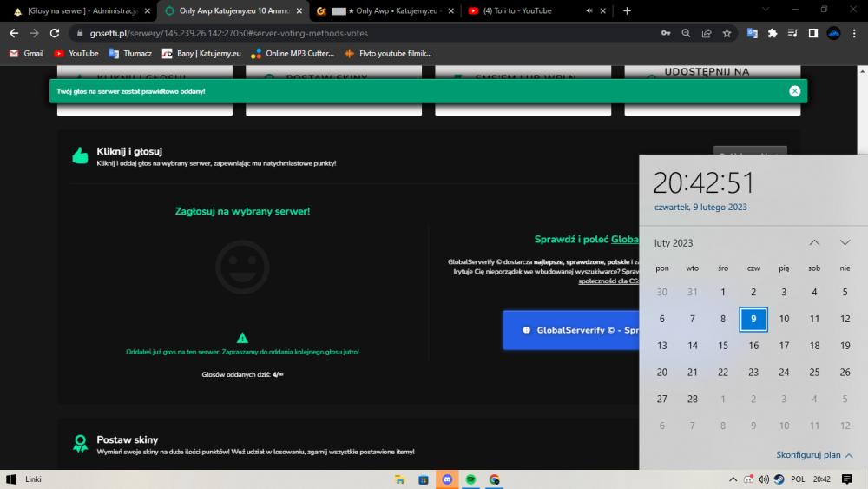Select February 9 in calendar

[753, 319]
